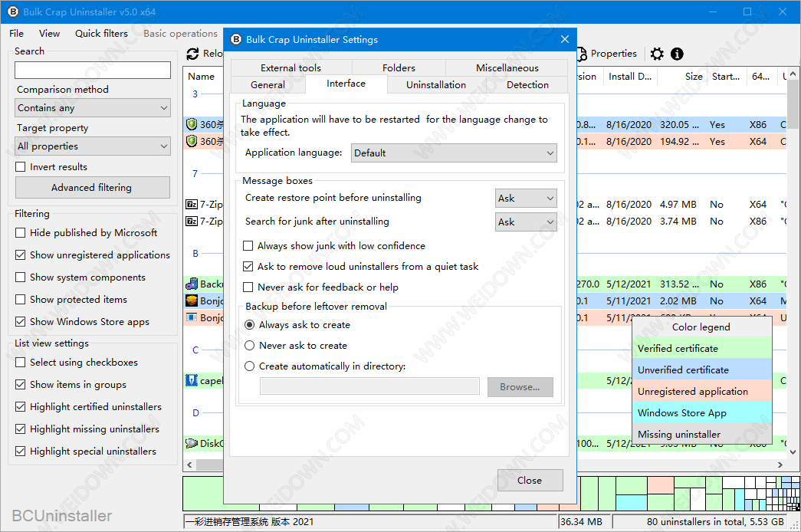Image resolution: width=801 pixels, height=532 pixels.
Task: Close the Settings dialog with X
Action: [x=564, y=39]
